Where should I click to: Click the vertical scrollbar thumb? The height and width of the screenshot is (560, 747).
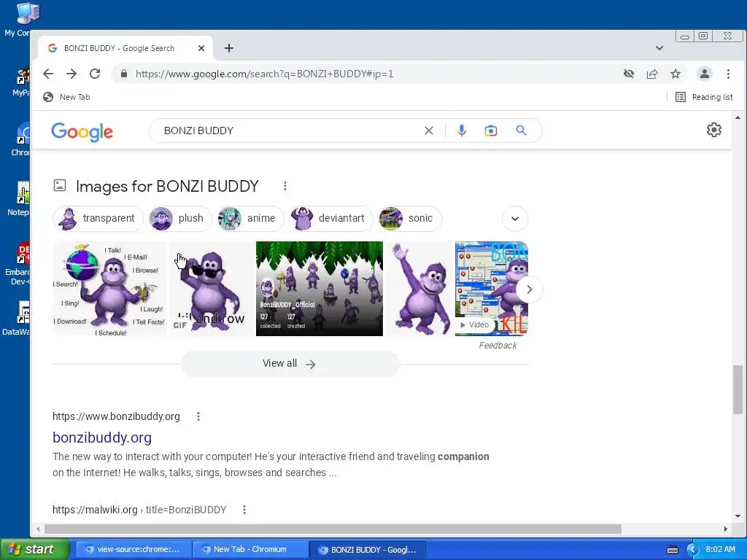pyautogui.click(x=738, y=389)
